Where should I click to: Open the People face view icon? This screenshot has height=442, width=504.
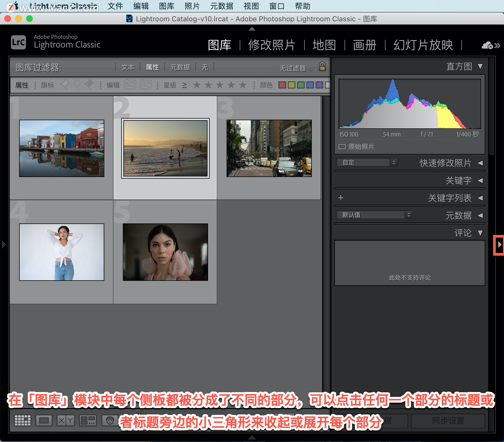(110, 420)
